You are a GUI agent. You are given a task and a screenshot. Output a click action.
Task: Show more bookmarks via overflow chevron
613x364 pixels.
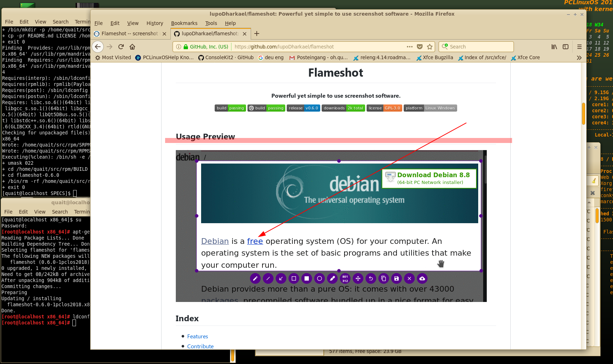(x=579, y=57)
